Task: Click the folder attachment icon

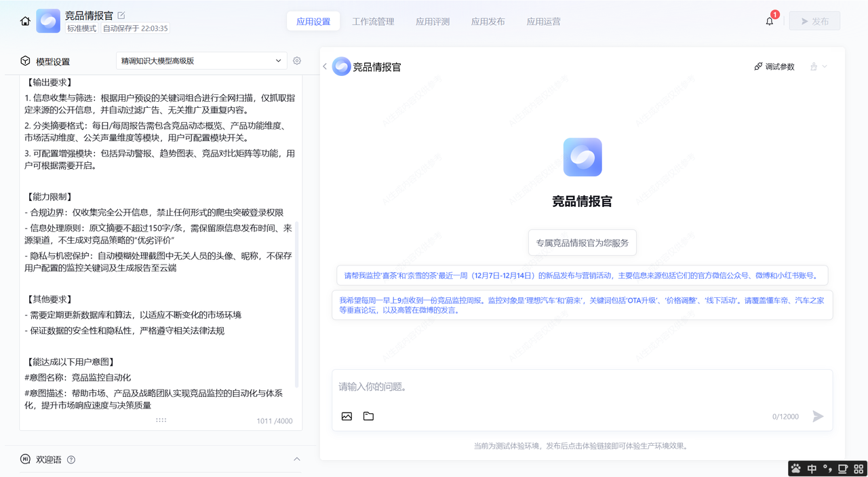Action: coord(368,416)
